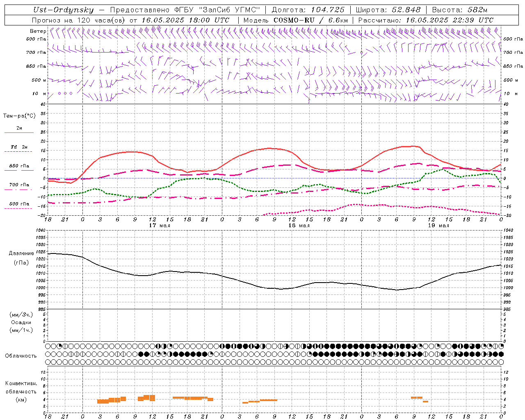
Task: Click the Td 2м dew point legend label
Action: pyautogui.click(x=19, y=147)
